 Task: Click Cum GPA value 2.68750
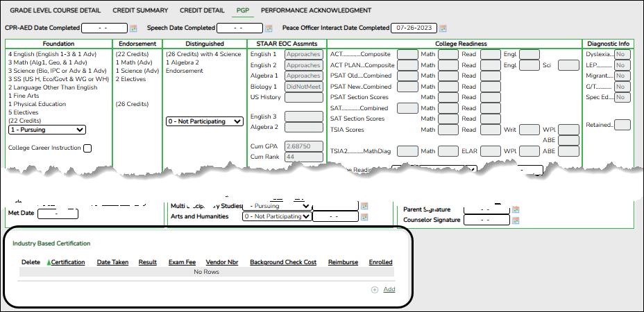point(304,146)
